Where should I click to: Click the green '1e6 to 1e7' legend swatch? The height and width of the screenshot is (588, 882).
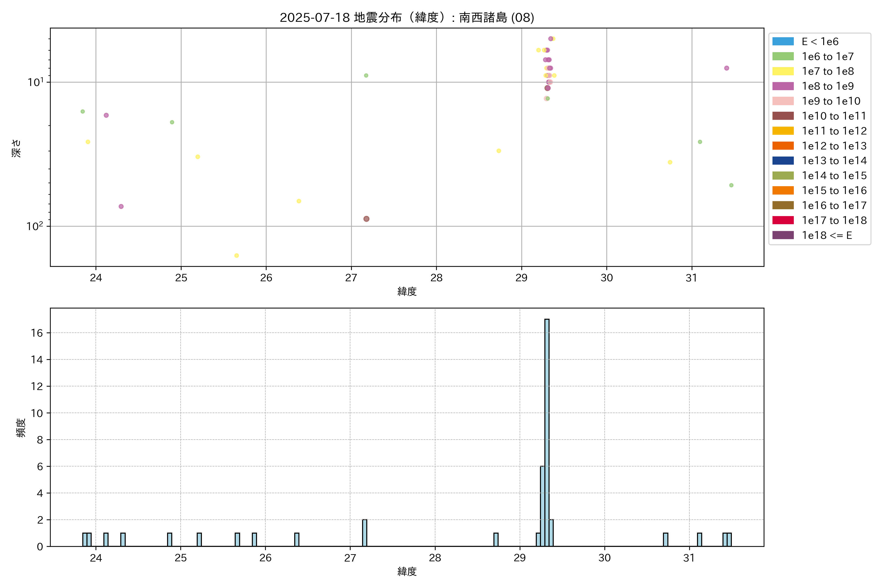[x=783, y=57]
